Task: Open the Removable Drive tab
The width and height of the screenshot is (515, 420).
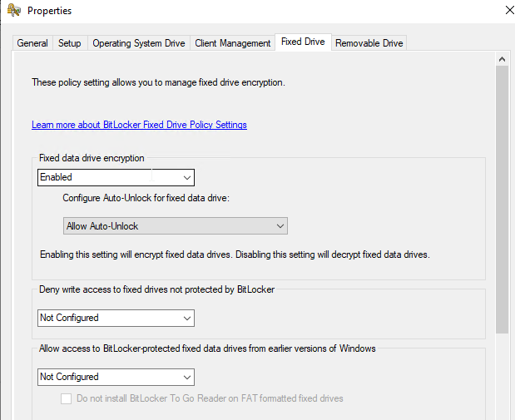Action: pyautogui.click(x=369, y=43)
